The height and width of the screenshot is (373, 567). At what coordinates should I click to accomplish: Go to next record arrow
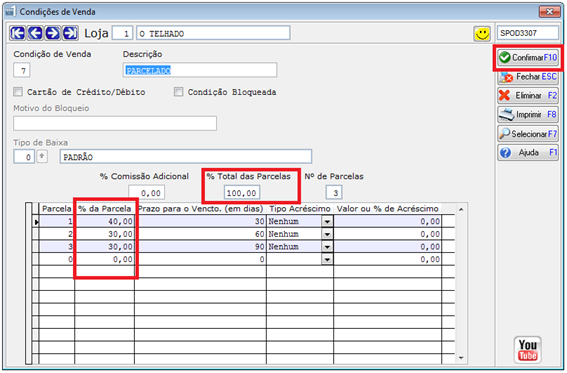[x=53, y=33]
